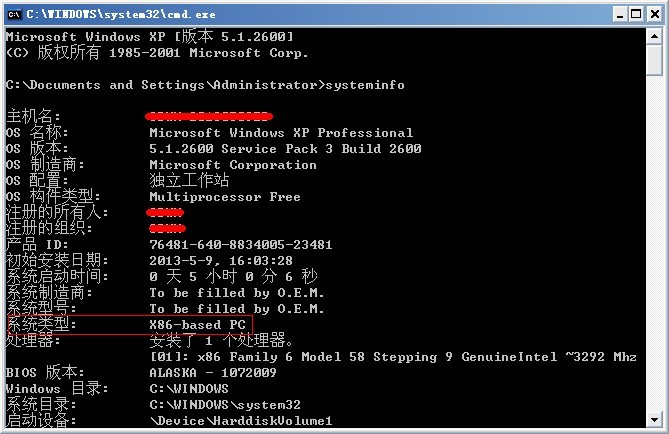
Task: Click the Microsoft Windows XP Professional text
Action: (281, 133)
